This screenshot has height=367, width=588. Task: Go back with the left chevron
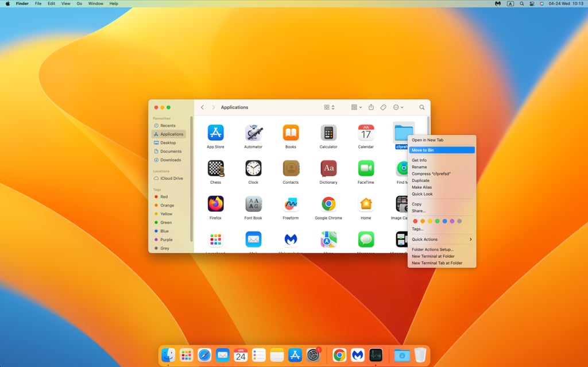[x=203, y=107]
